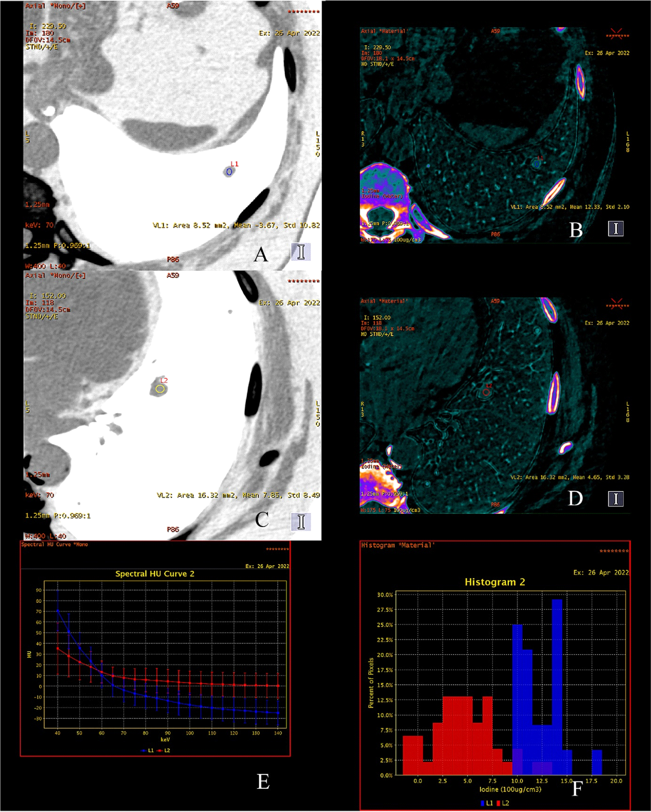The height and width of the screenshot is (812, 651).
Task: Click 'A59' marker in Im 180 Material view
Action: point(496,31)
